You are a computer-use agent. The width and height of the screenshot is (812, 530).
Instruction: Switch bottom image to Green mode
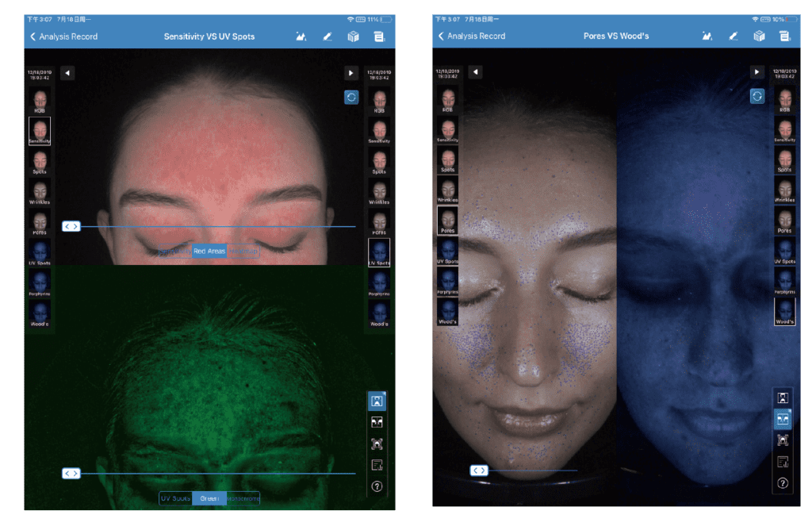coord(209,498)
